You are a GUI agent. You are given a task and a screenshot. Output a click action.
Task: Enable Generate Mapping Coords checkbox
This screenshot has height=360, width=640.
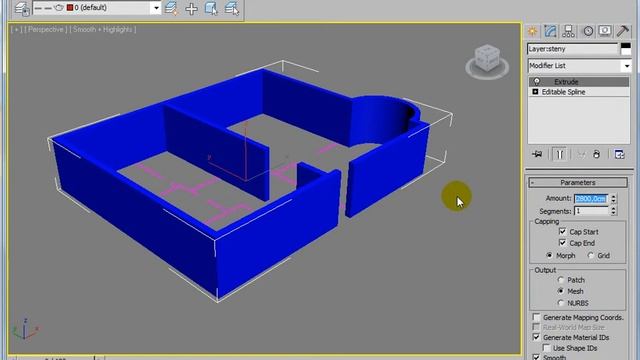tap(536, 317)
